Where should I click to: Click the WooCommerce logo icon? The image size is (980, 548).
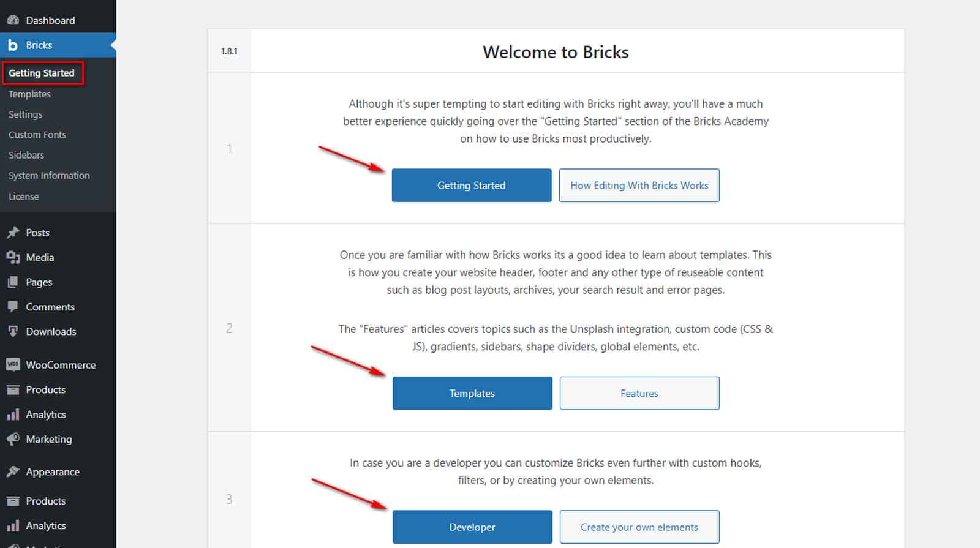tap(13, 365)
